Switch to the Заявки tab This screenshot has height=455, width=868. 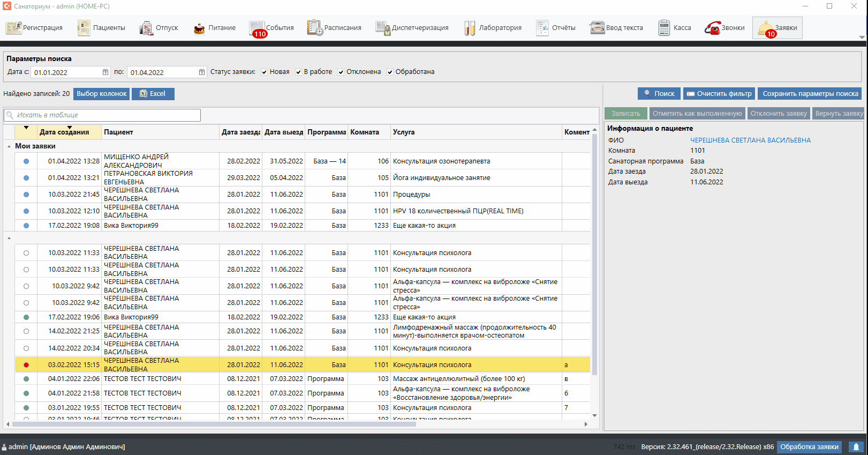pos(778,28)
